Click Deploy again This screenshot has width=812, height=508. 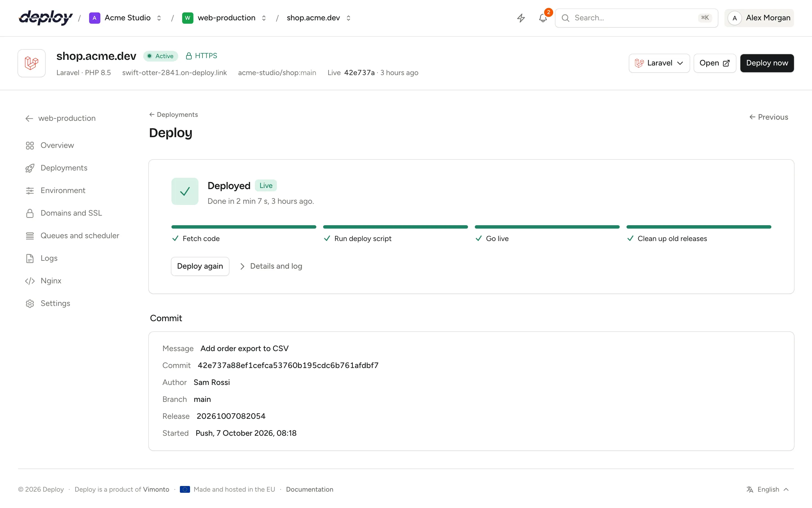200,266
